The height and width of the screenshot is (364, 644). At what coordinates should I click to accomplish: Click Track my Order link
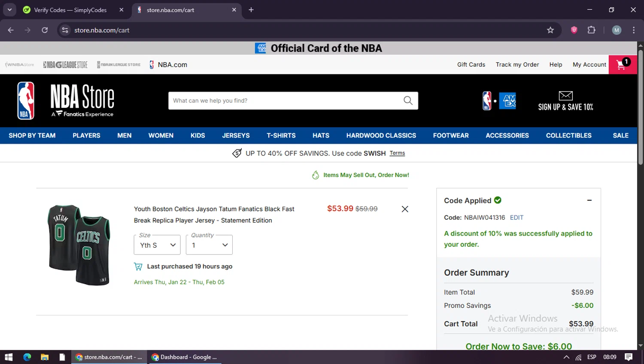pyautogui.click(x=517, y=64)
